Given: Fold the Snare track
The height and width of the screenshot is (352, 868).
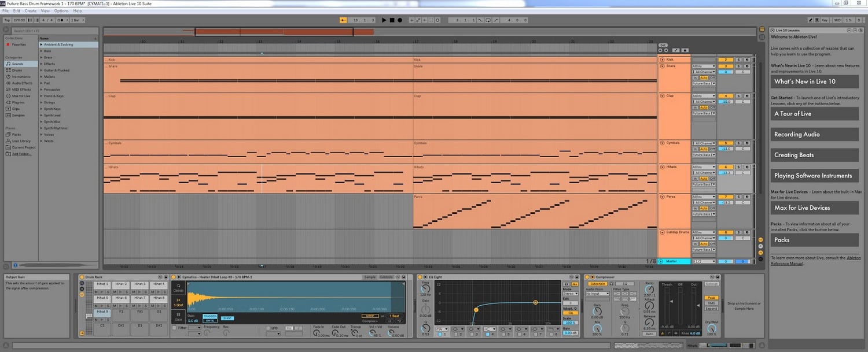Looking at the screenshot, I should pyautogui.click(x=663, y=66).
